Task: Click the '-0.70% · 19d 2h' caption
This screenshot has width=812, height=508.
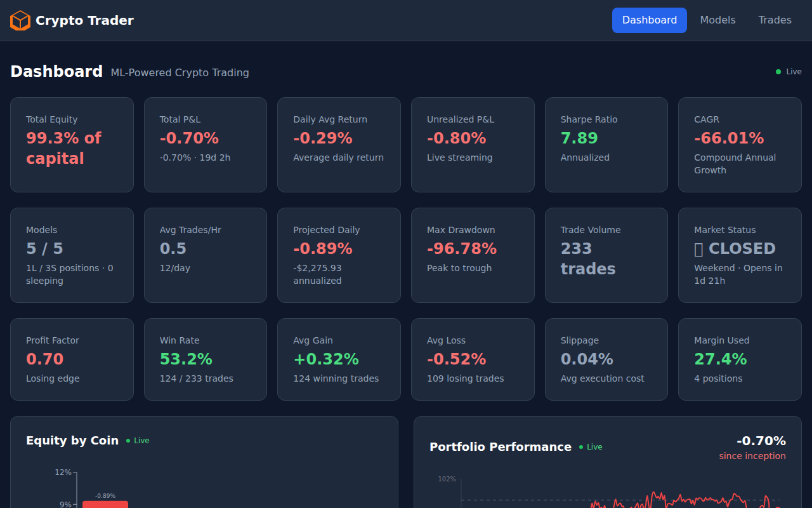Action: coord(195,157)
